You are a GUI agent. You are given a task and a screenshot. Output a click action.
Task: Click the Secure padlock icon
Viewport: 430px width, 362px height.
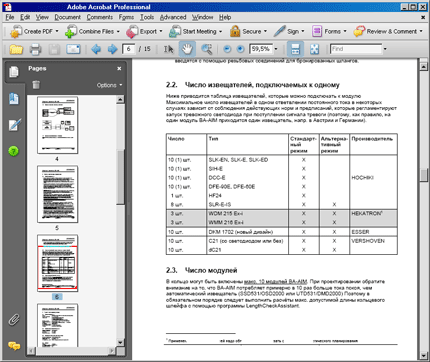pos(235,31)
